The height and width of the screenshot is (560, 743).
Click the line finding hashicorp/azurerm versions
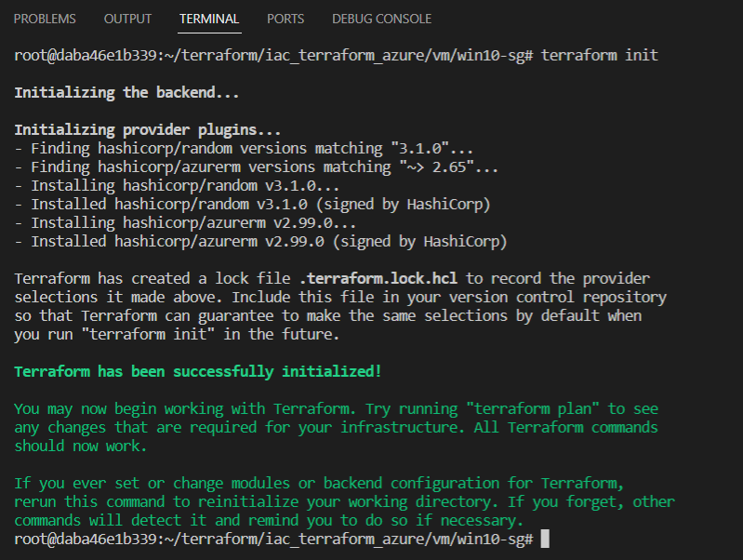coord(257,167)
